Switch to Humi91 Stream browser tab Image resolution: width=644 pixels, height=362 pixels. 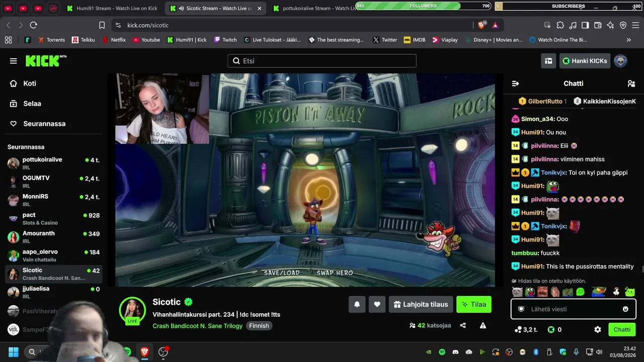coord(112,8)
